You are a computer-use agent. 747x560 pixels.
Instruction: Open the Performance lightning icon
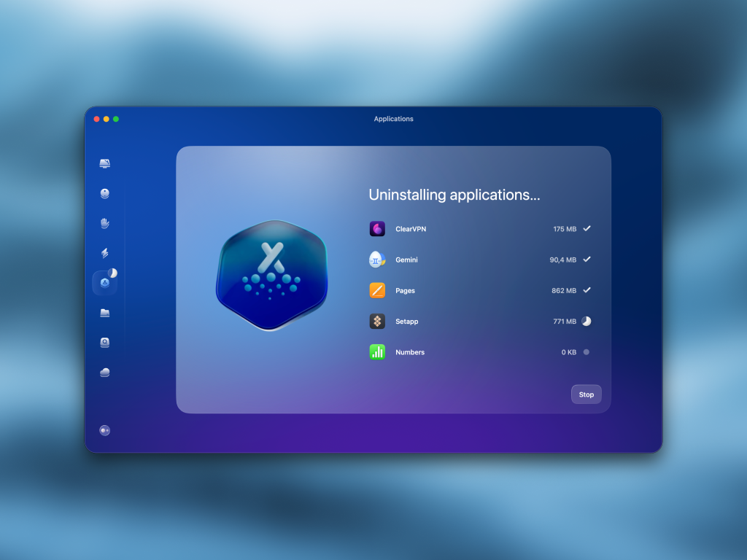104,253
